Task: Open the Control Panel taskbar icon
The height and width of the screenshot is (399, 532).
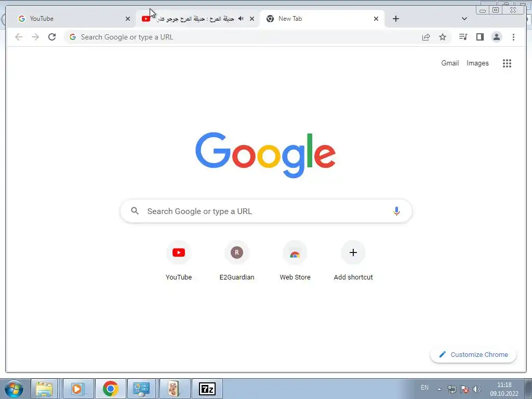Action: [141, 389]
